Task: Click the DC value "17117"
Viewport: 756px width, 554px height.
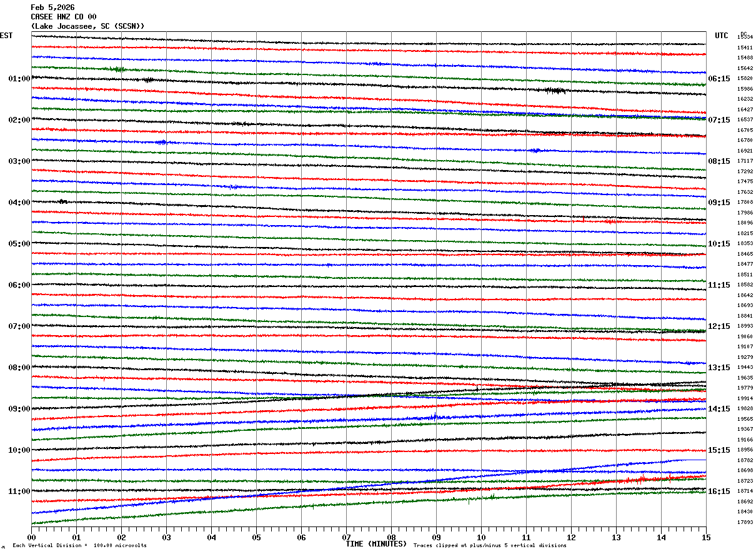Action: 745,161
